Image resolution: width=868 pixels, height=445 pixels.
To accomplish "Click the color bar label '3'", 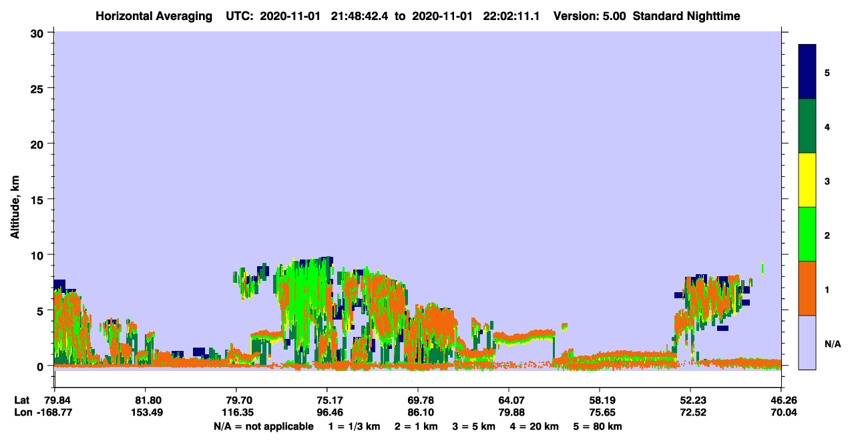I will click(827, 181).
